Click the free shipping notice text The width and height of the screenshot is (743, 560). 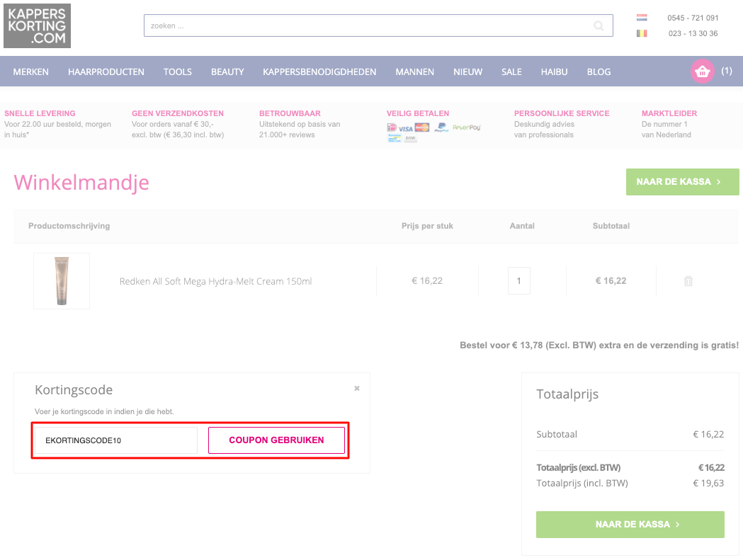[x=599, y=345]
